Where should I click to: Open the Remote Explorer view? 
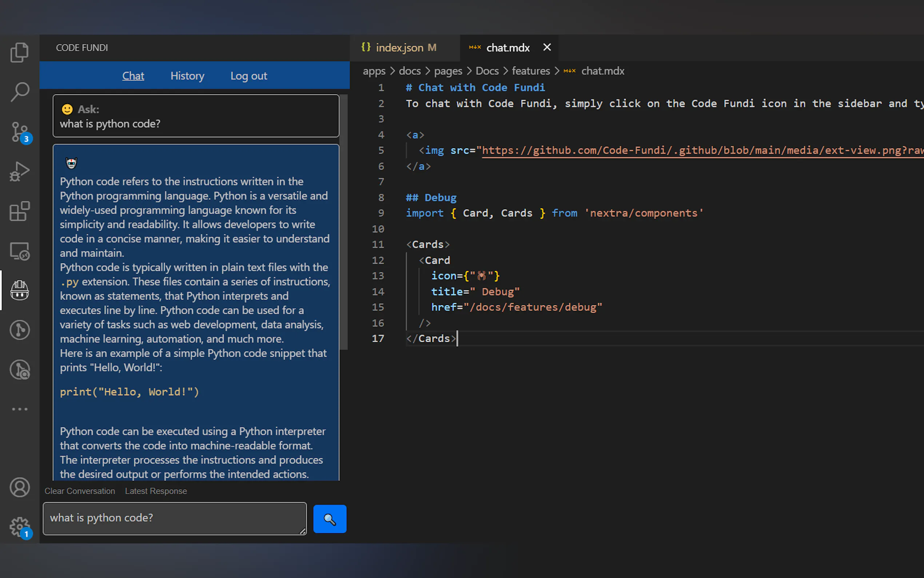coord(20,251)
